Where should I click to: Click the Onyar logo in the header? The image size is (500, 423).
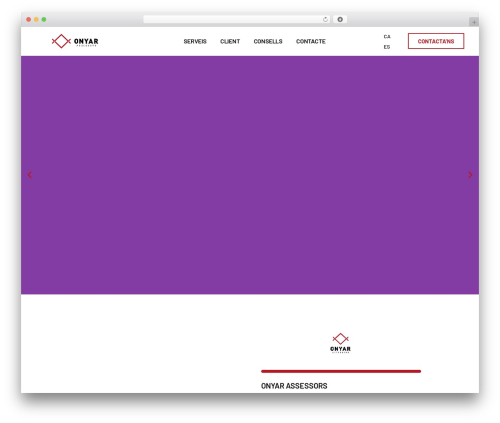tap(75, 41)
